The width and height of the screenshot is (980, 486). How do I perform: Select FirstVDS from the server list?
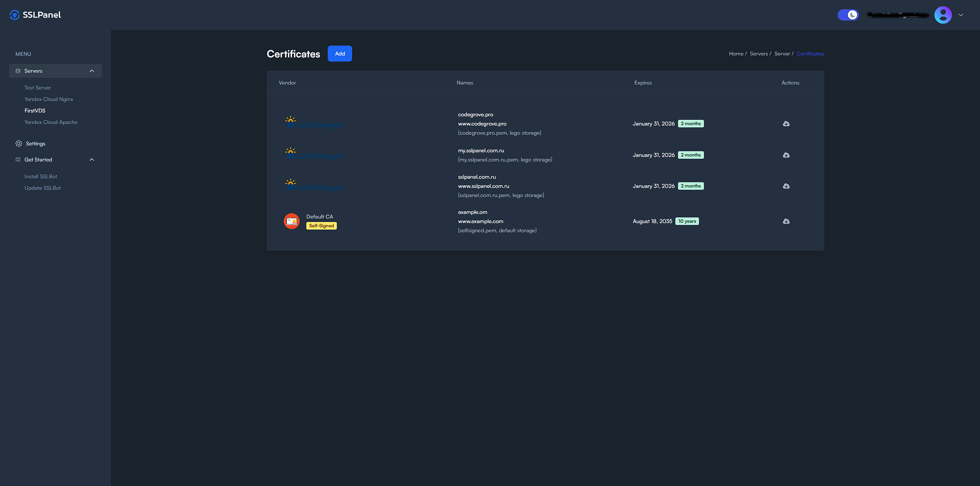[35, 110]
